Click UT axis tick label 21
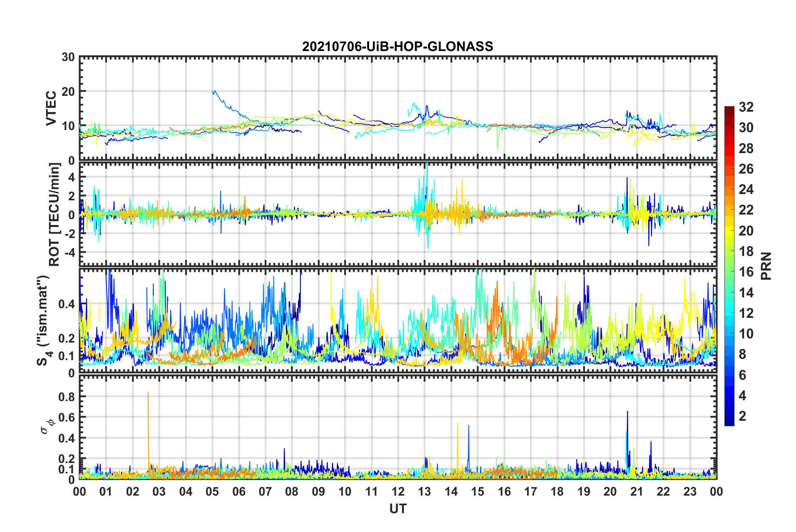This screenshot has height=532, width=796. [x=637, y=491]
